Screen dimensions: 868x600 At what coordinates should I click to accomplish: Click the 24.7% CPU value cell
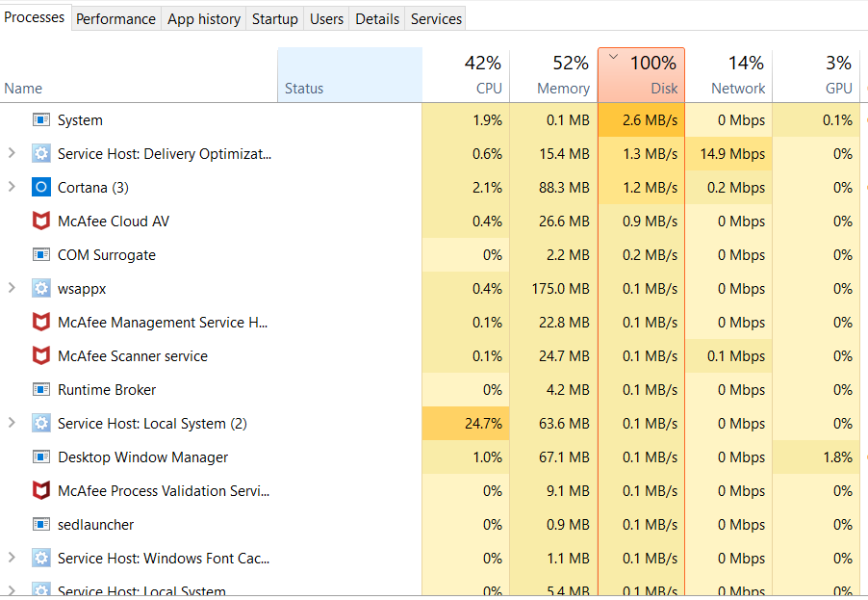[466, 423]
